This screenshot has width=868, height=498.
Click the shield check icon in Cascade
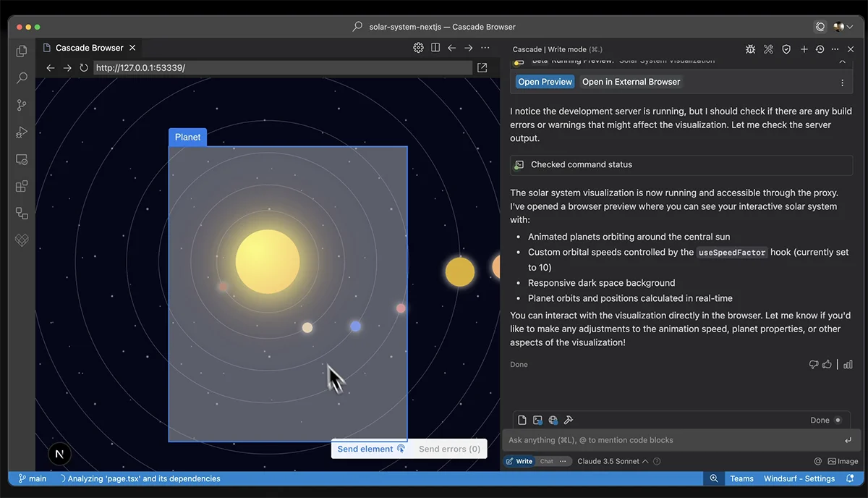coord(786,49)
